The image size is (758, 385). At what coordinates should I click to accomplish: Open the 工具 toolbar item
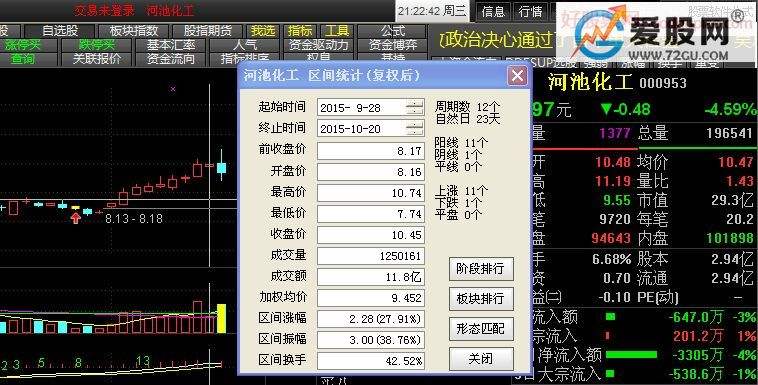coord(337,31)
